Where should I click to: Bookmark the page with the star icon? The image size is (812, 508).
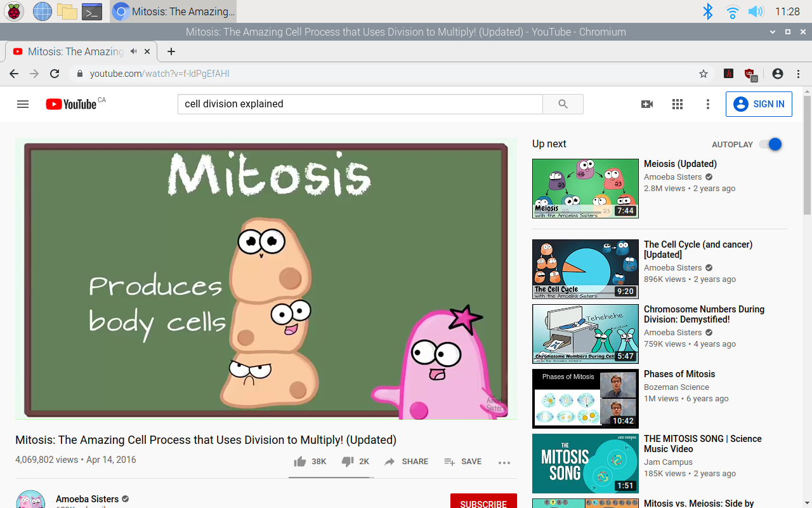pyautogui.click(x=703, y=73)
